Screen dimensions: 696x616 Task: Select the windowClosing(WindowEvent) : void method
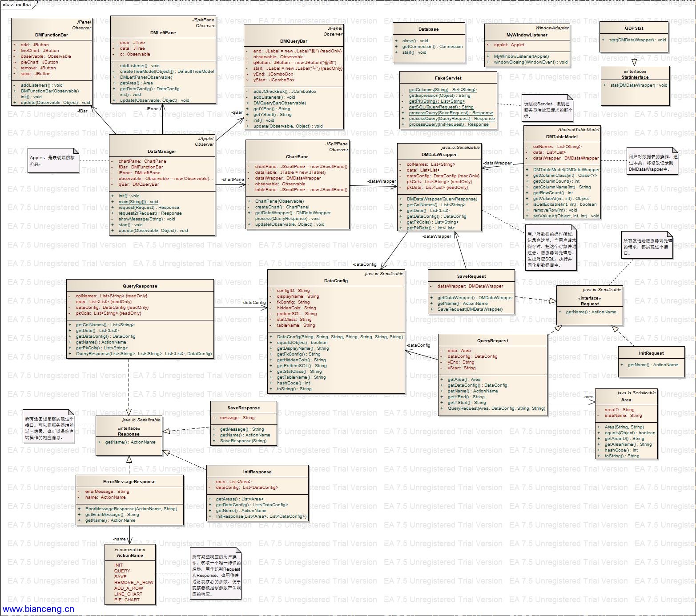(x=531, y=62)
